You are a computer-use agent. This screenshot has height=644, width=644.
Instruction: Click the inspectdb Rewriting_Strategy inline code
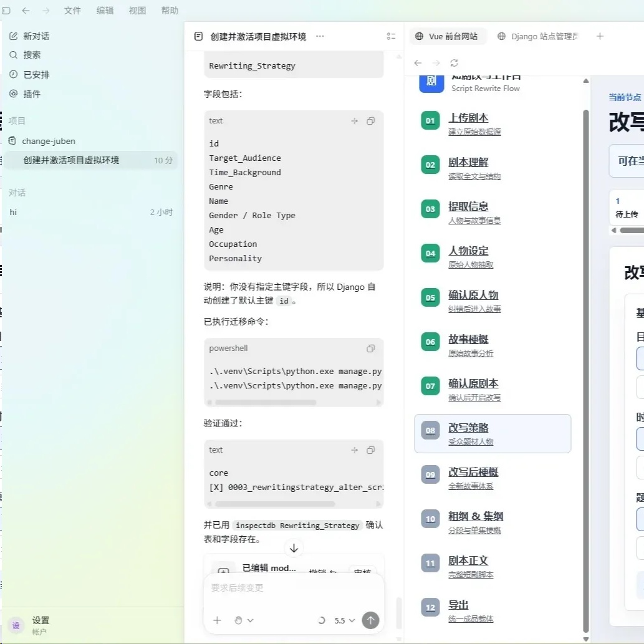click(x=297, y=526)
